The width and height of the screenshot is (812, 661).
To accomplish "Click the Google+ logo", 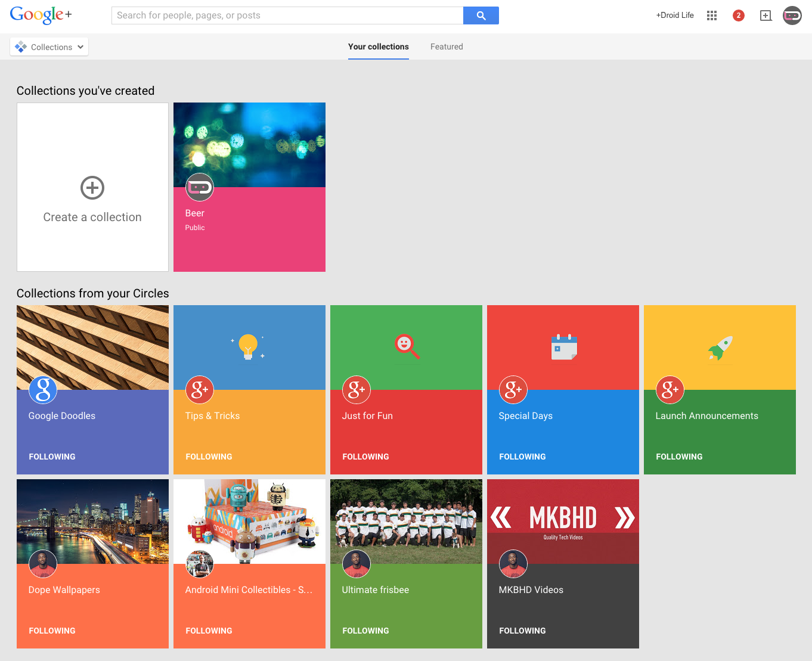I will [41, 15].
